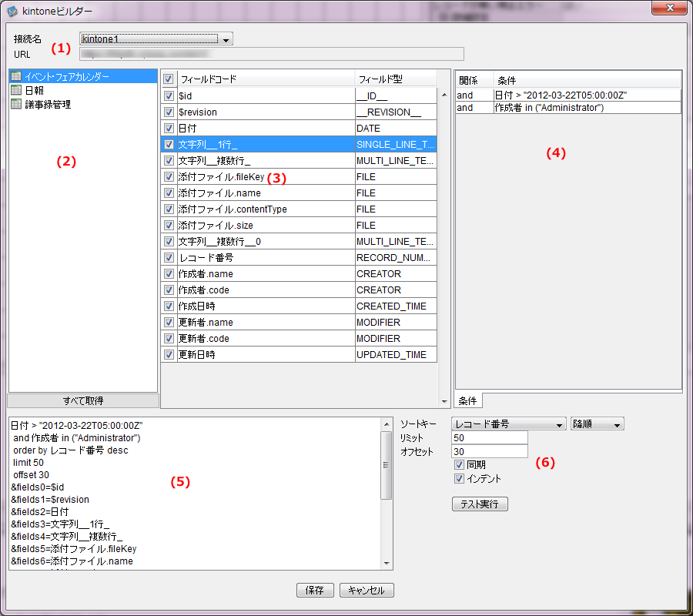This screenshot has height=616, width=693.
Task: Open the 降順 sort order dropdown
Action: pyautogui.click(x=617, y=424)
